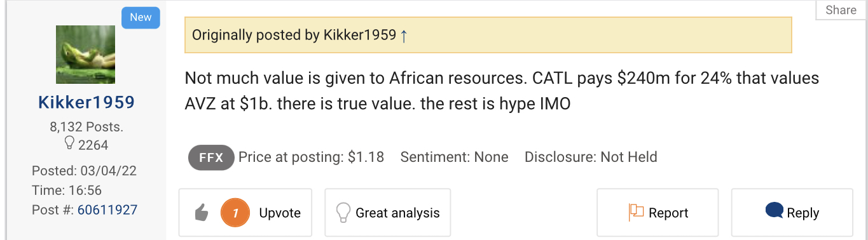Click the blue New badge

point(141,18)
